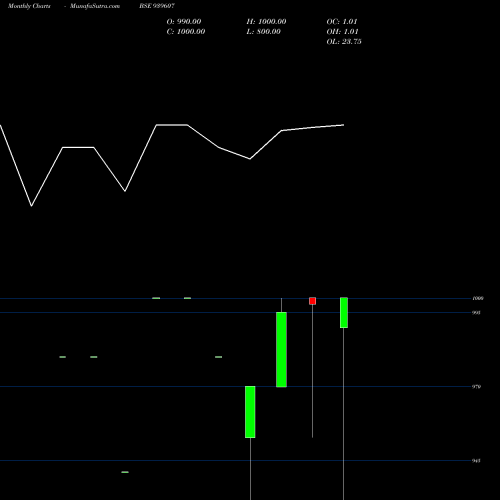This screenshot has height=500, width=500.
Task: Click the "OC: 1.01" value
Action: pyautogui.click(x=342, y=22)
